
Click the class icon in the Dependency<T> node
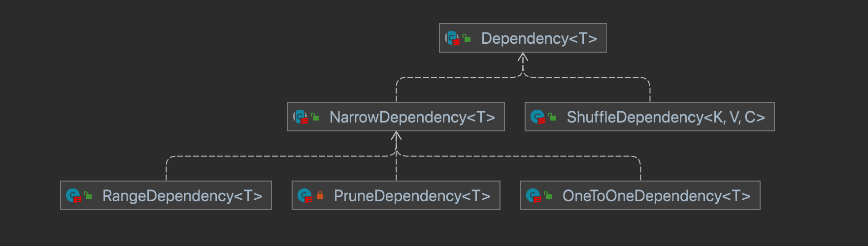tap(452, 38)
